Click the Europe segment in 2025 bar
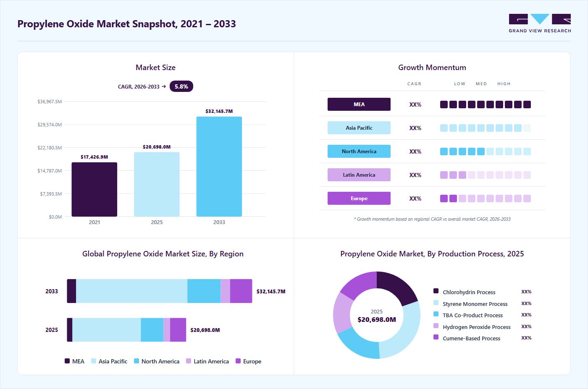 pos(178,330)
